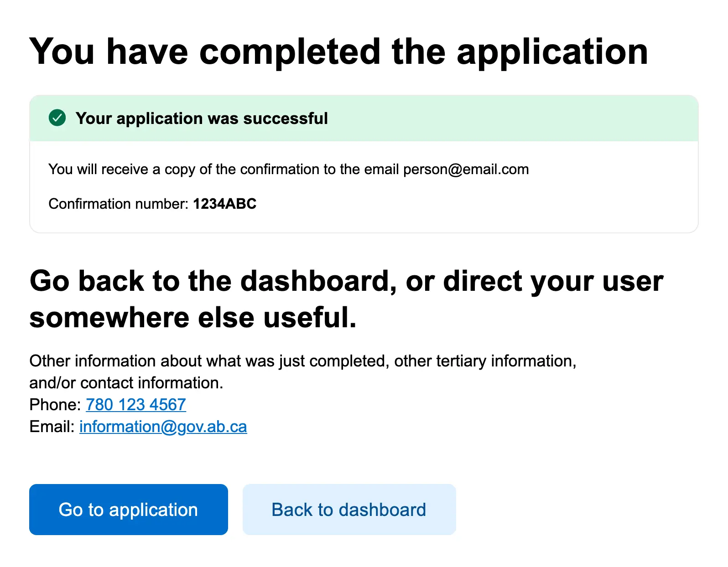Click the "You have completed the application" heading
728x567 pixels.
(x=338, y=52)
